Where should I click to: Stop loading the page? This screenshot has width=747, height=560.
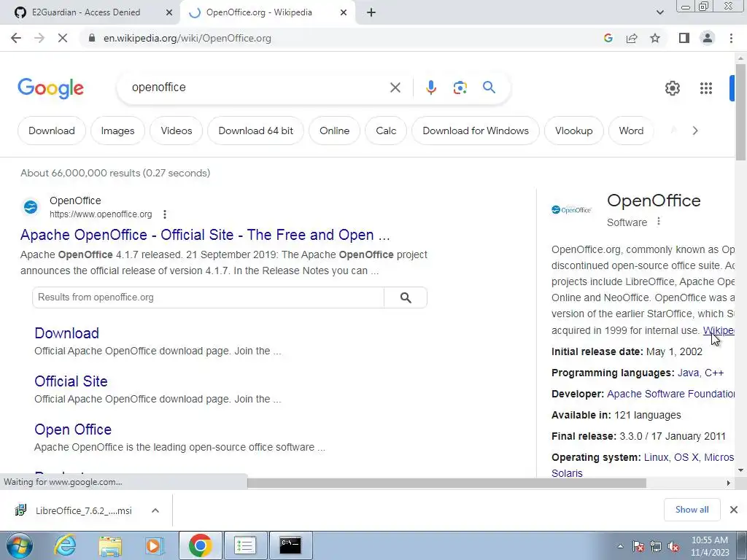tap(63, 38)
